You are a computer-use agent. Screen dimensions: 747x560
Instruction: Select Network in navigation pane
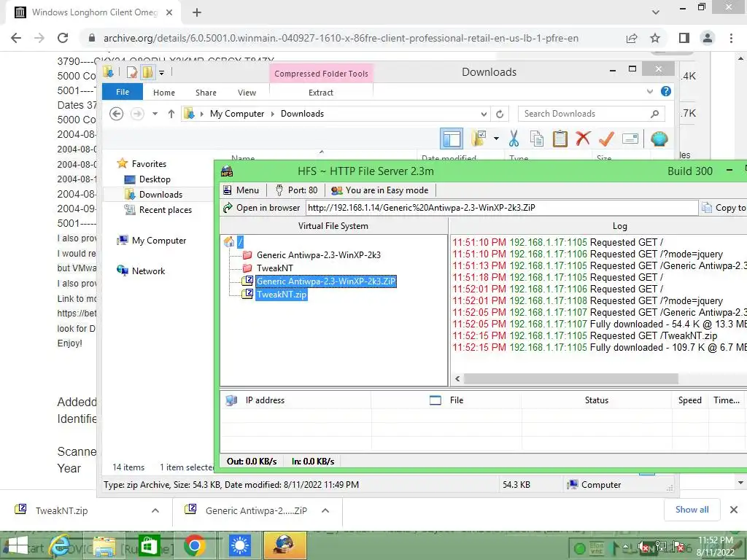pos(148,271)
